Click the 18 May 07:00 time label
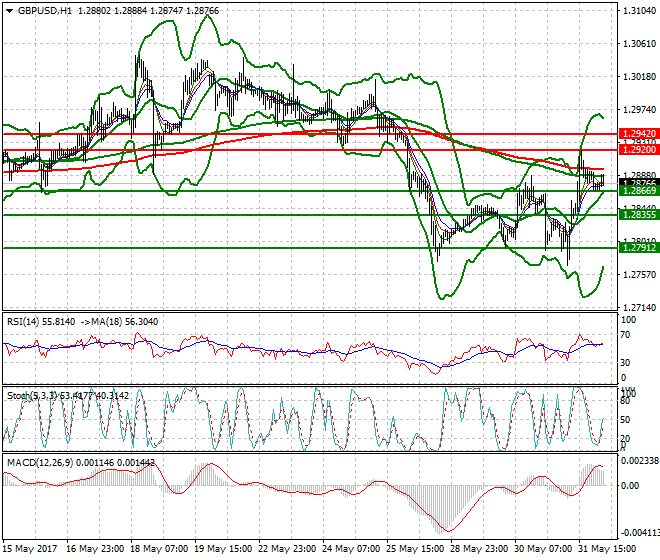660x560 pixels. point(159,549)
